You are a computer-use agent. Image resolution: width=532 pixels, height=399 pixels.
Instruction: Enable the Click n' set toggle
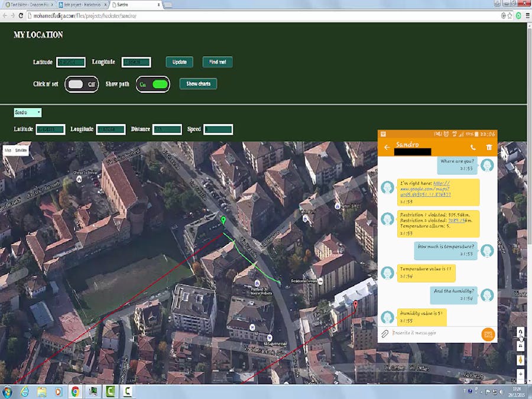[x=80, y=84]
